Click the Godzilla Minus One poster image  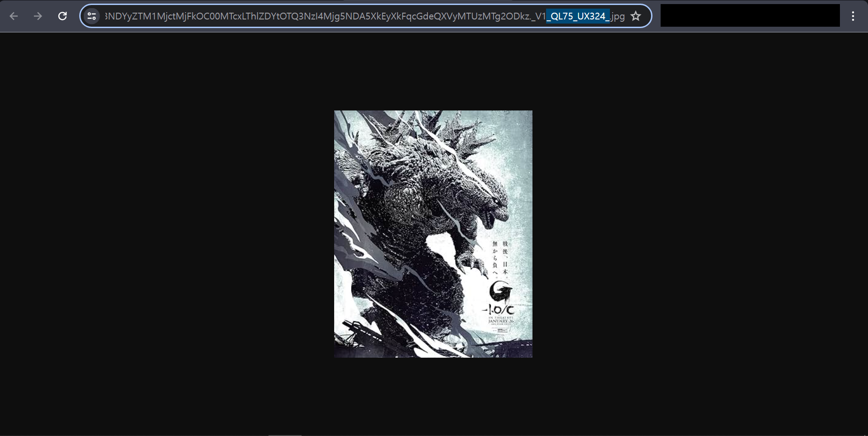[x=433, y=234]
